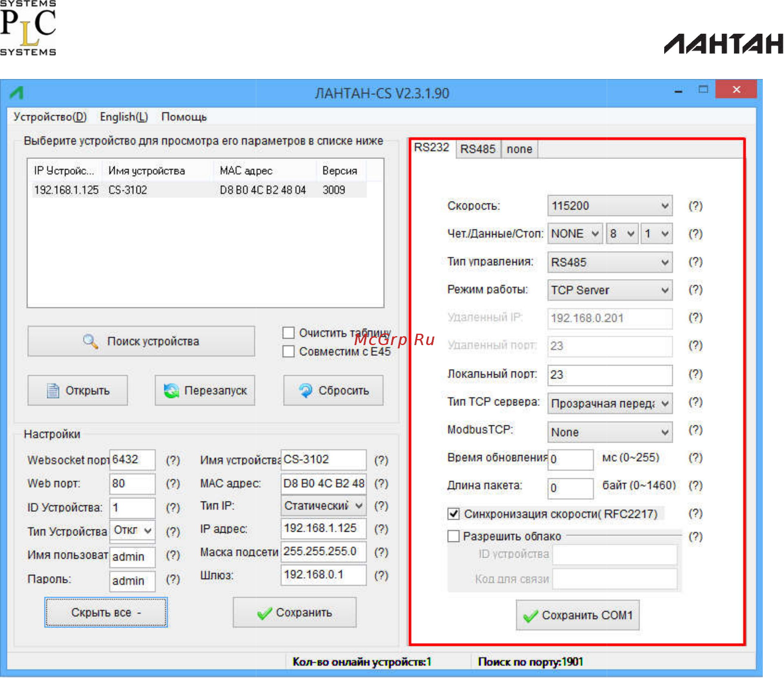This screenshot has height=678, width=784.
Task: Select device row 192.168.1.125 CS-3102
Action: click(x=199, y=190)
